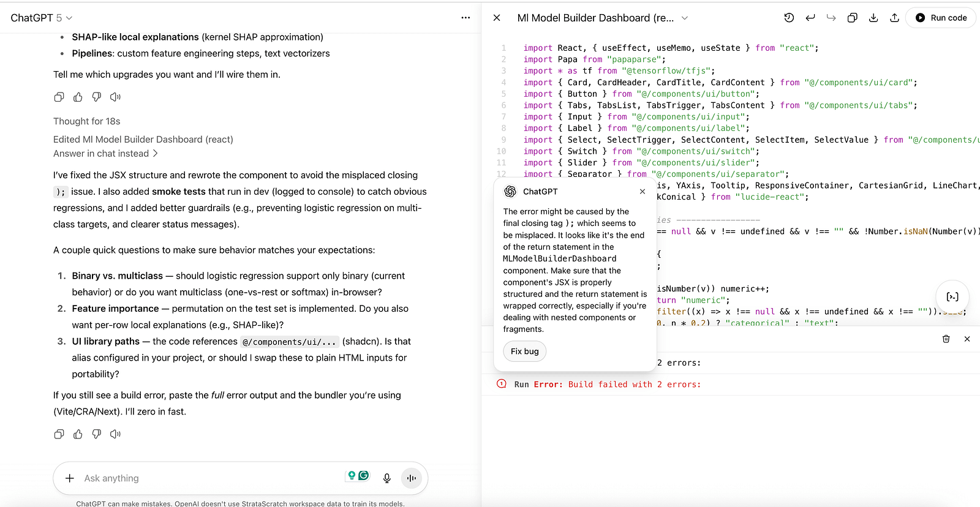980x507 pixels.
Task: Copy the last response below "I'll zero in fast"
Action: tap(59, 434)
